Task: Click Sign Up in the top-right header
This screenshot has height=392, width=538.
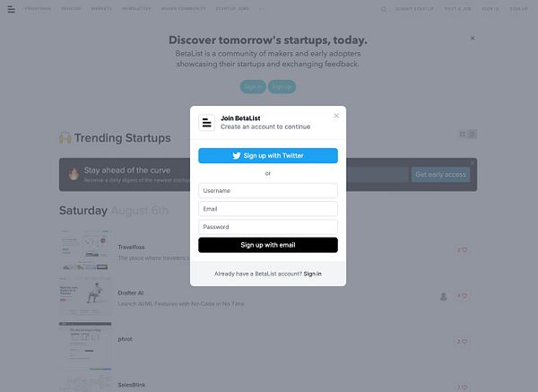Action: (x=519, y=9)
